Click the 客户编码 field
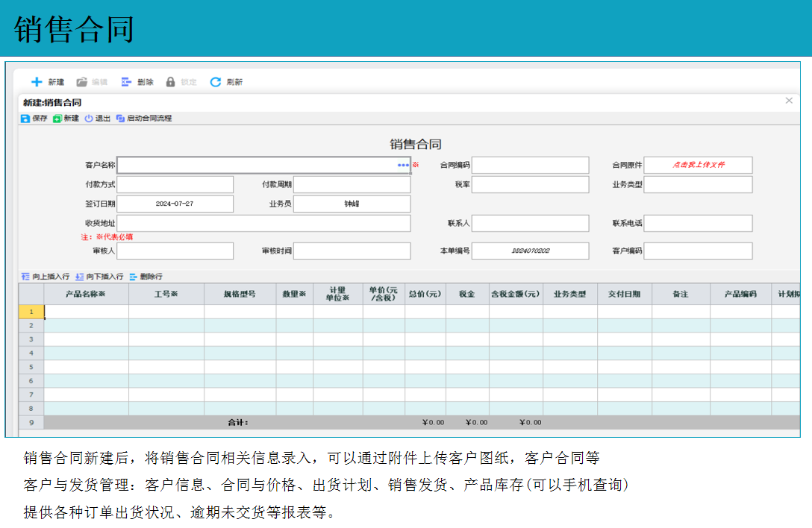The image size is (812, 528). pos(698,251)
